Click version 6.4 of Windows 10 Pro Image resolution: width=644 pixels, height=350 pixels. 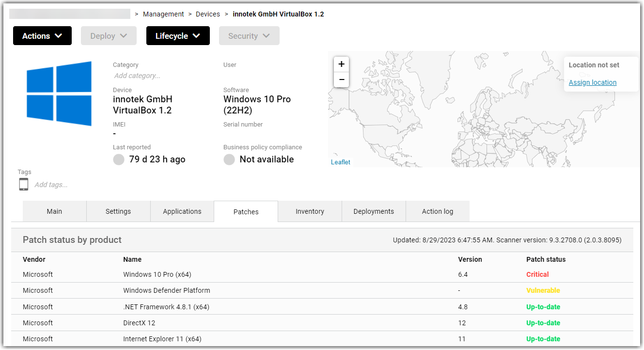[463, 274]
